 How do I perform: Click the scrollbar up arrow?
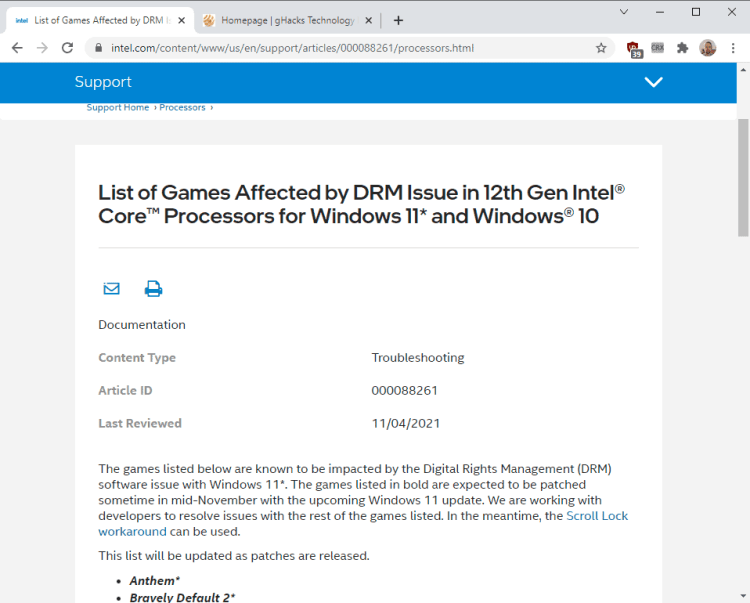coord(743,70)
